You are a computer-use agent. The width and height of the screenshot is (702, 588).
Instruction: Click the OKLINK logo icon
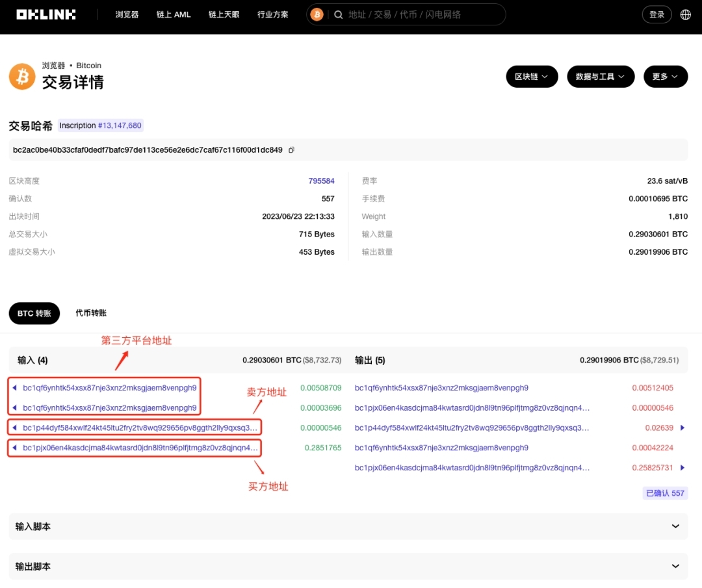(45, 14)
